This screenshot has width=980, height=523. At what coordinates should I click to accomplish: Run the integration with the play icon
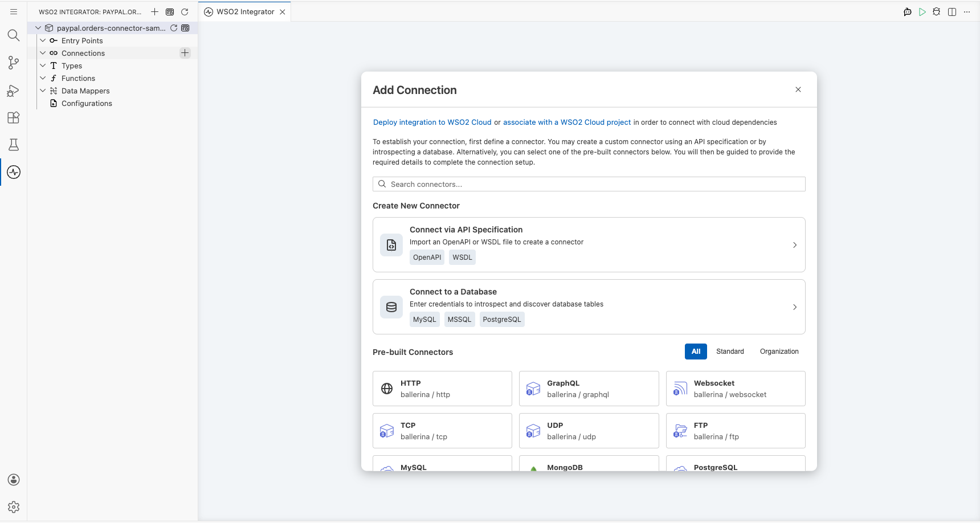pyautogui.click(x=922, y=12)
